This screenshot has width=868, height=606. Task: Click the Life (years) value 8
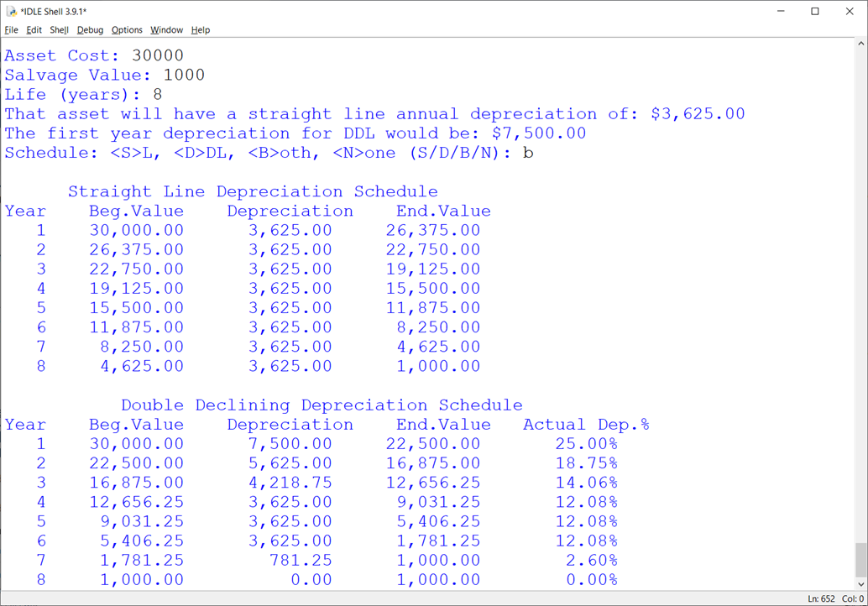(x=158, y=94)
